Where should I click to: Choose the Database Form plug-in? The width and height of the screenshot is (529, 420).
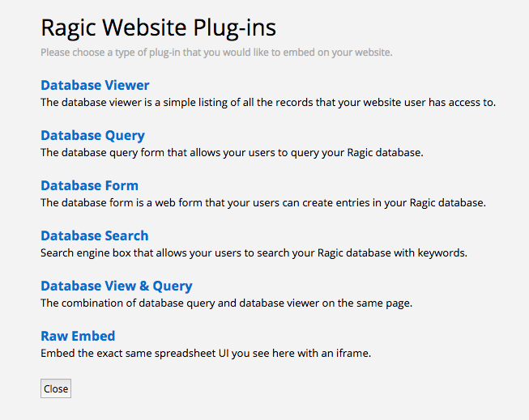(89, 185)
